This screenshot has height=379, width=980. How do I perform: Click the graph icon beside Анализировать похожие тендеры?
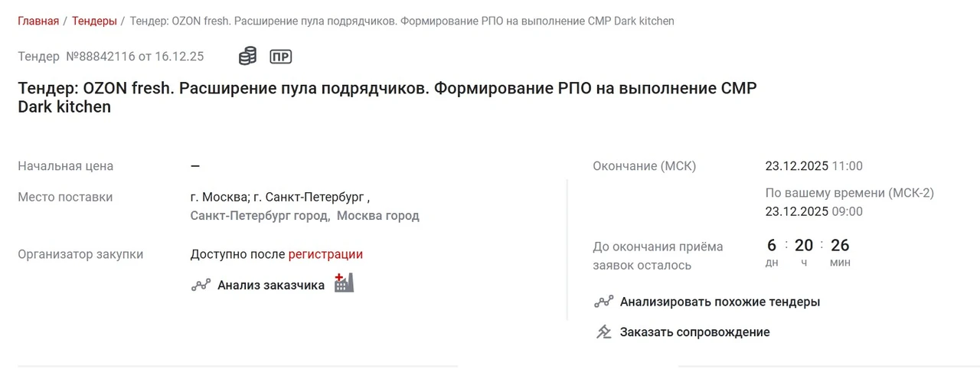coord(604,302)
